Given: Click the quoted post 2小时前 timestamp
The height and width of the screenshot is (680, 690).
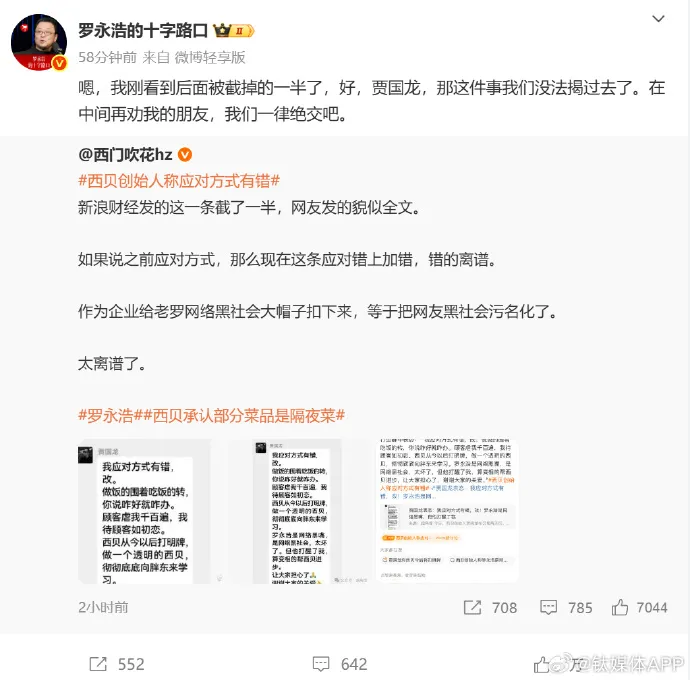Looking at the screenshot, I should [x=103, y=607].
